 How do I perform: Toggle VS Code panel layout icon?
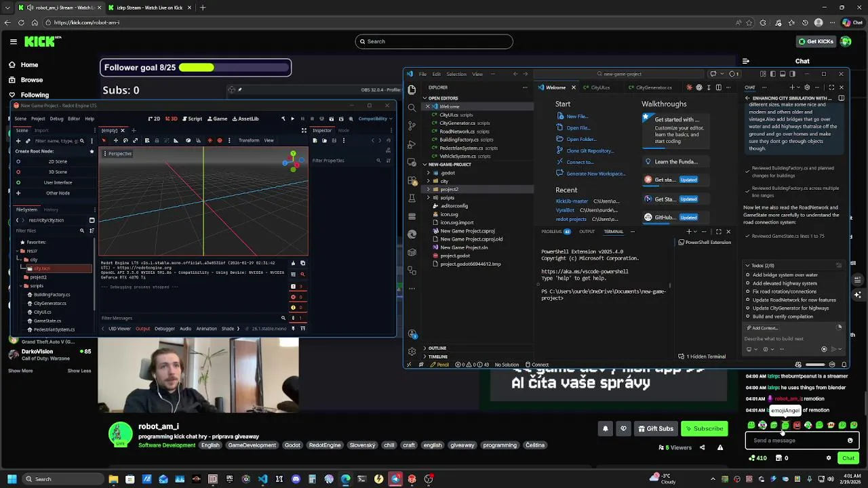tap(784, 74)
